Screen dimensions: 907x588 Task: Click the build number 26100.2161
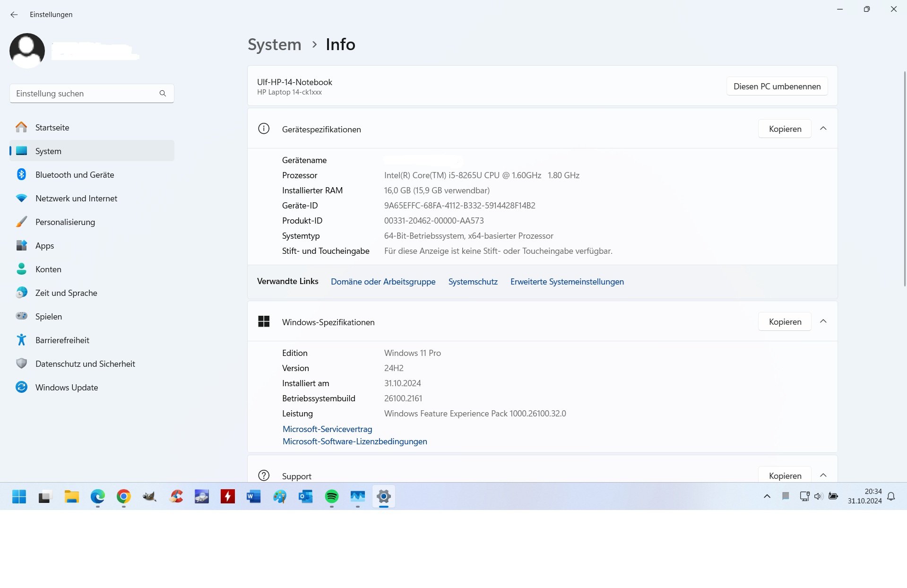403,398
